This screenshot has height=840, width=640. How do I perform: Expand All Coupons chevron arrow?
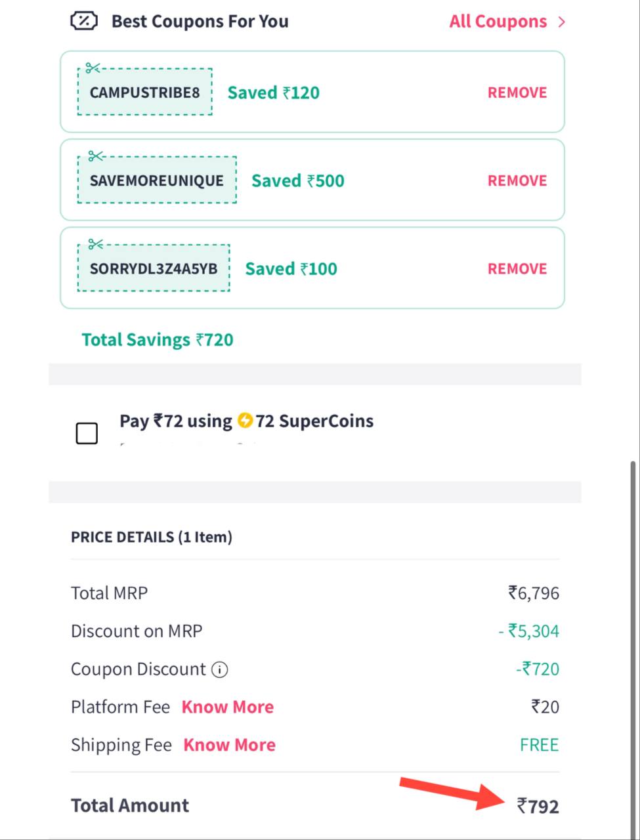[x=561, y=22]
